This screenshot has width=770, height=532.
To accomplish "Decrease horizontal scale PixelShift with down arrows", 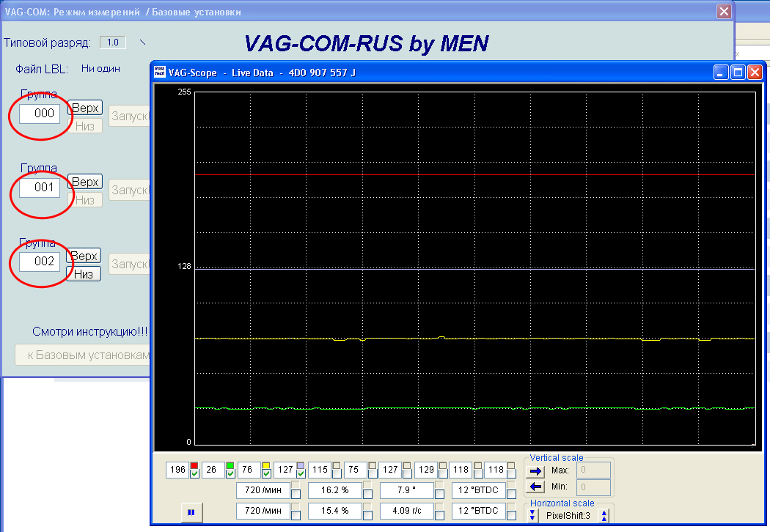I will coord(533,515).
